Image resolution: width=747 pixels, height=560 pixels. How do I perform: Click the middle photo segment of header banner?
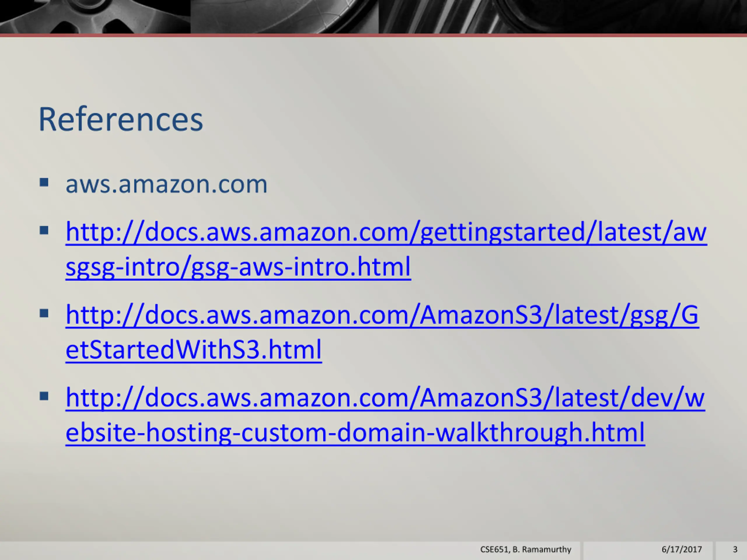click(x=285, y=17)
